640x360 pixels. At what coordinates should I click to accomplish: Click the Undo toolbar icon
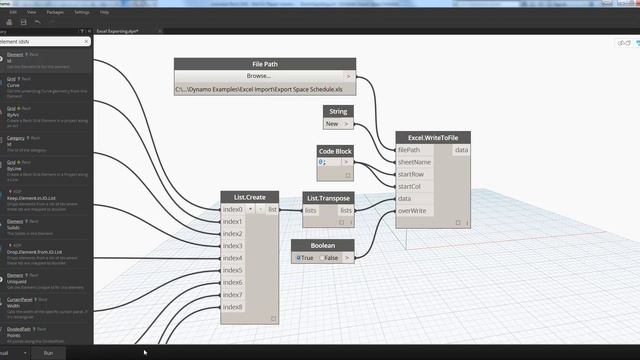[38, 22]
